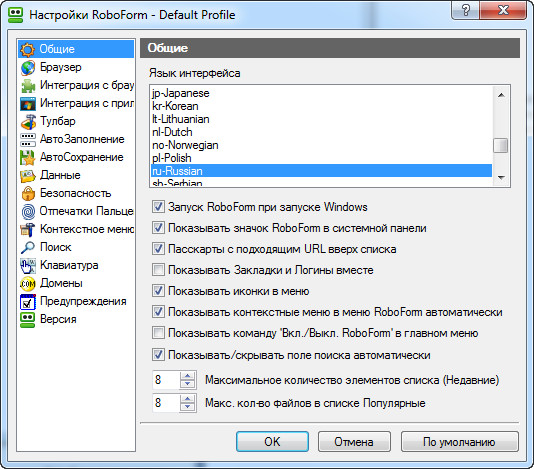Click the АвтоЗаполнение icon

point(28,140)
